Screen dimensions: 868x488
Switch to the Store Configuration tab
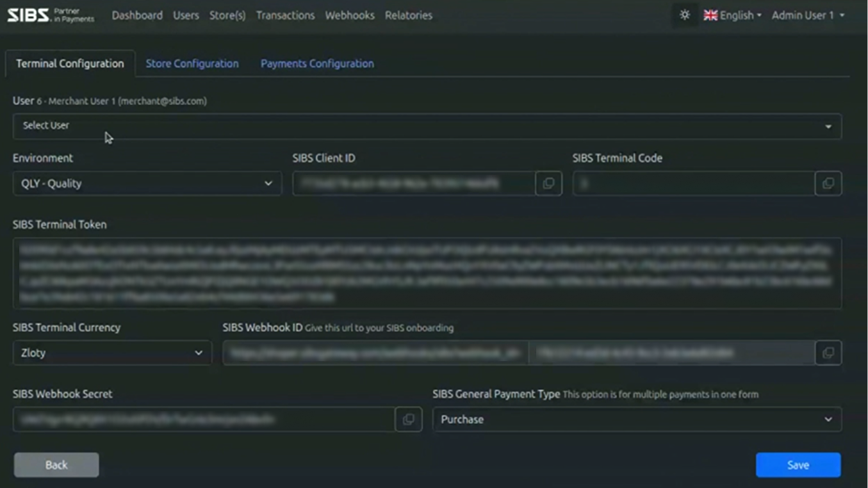pos(192,63)
